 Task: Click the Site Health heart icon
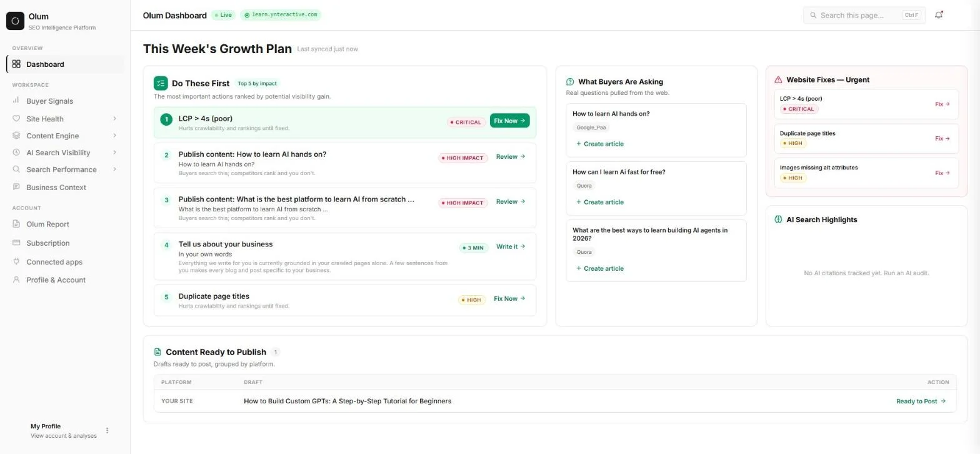coord(16,119)
